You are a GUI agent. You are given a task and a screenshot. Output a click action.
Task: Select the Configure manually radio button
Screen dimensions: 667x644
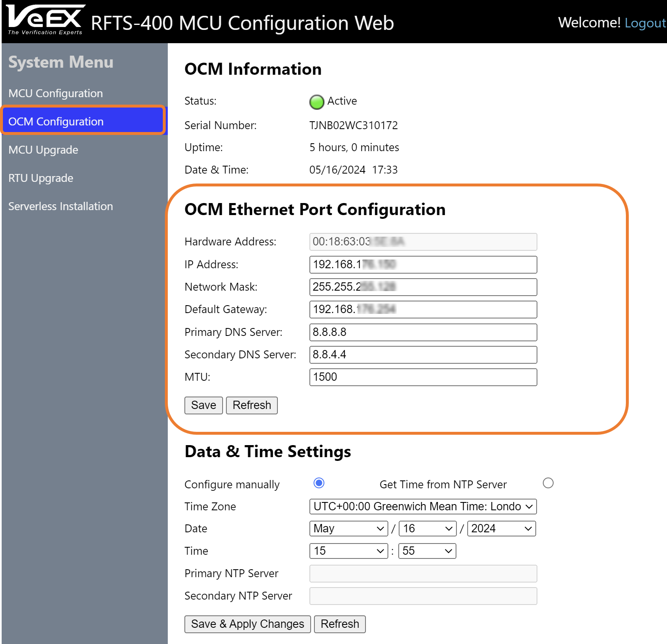coord(319,483)
